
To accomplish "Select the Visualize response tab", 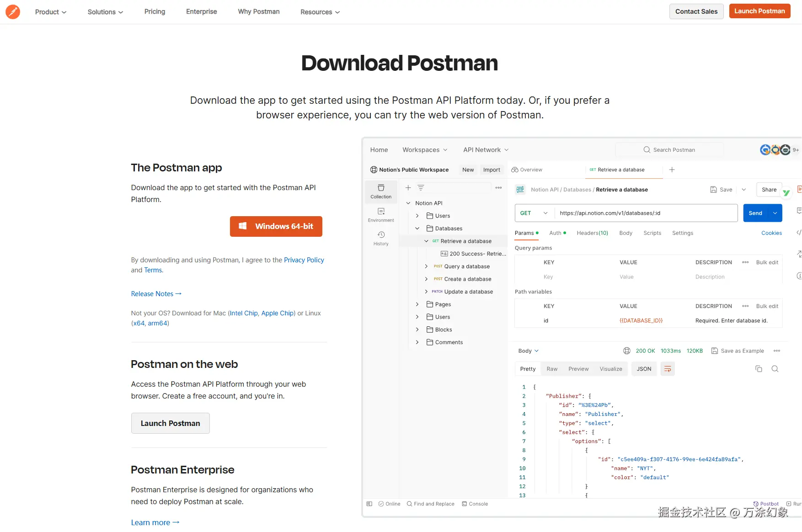I will tap(611, 369).
